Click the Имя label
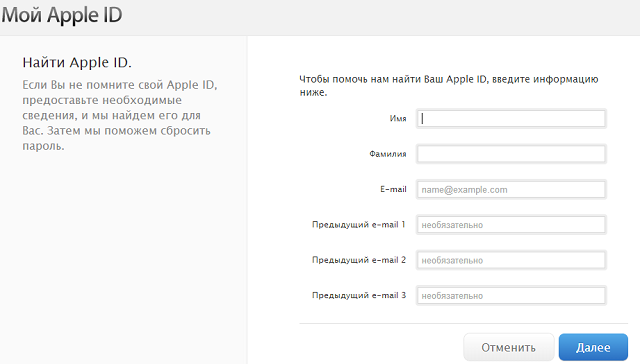640x364 pixels. coord(398,119)
